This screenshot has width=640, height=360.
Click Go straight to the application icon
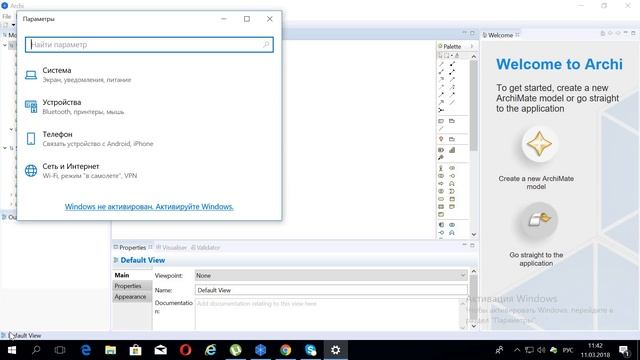point(539,220)
